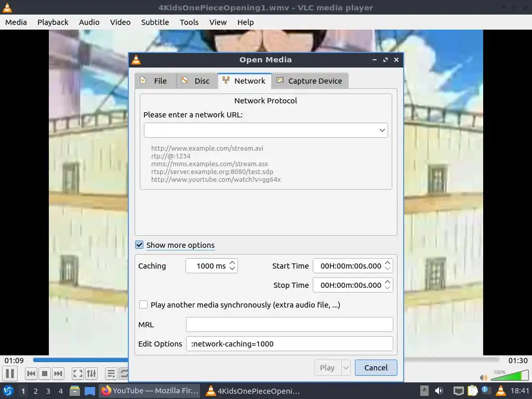Viewport: 532px width, 399px height.
Task: Select the 4KidsOnePieceOpening taskbar entry
Action: coord(253,391)
